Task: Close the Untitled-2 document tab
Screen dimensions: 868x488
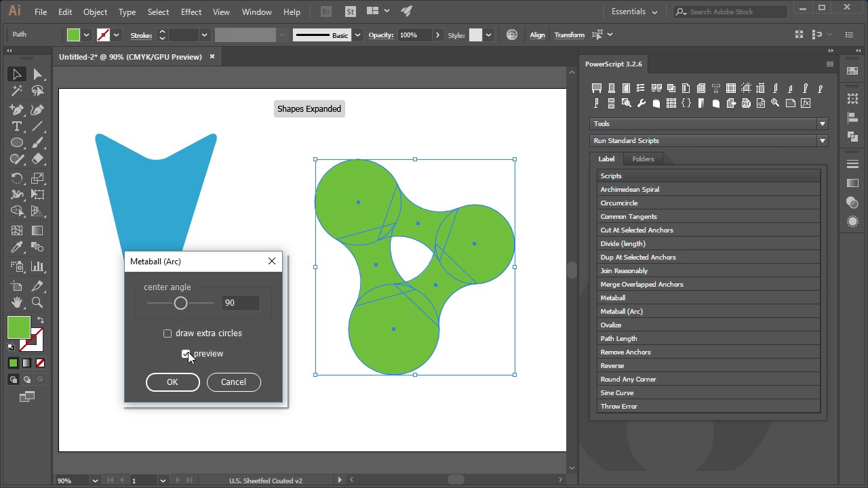Action: 212,57
